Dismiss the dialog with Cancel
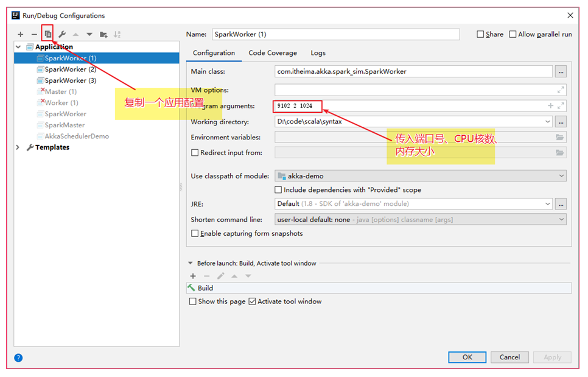 509,357
